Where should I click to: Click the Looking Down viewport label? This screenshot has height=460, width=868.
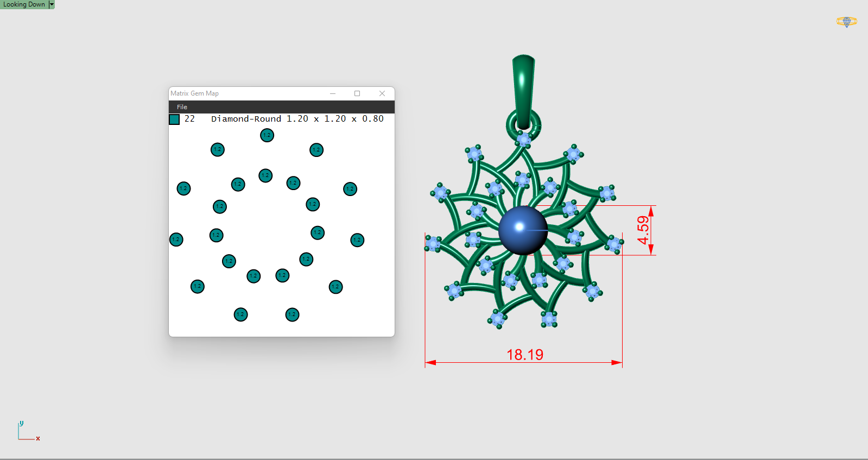24,4
